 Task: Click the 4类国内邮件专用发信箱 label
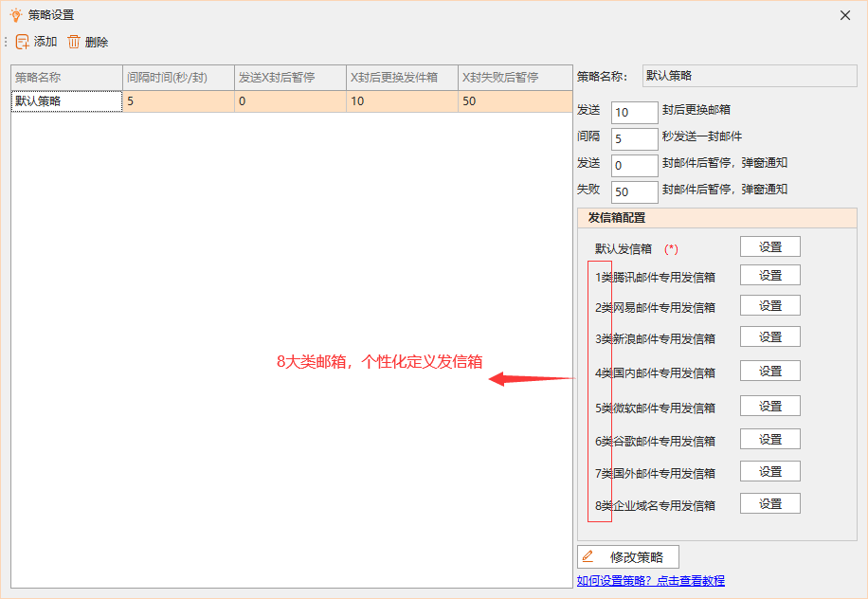pos(655,373)
